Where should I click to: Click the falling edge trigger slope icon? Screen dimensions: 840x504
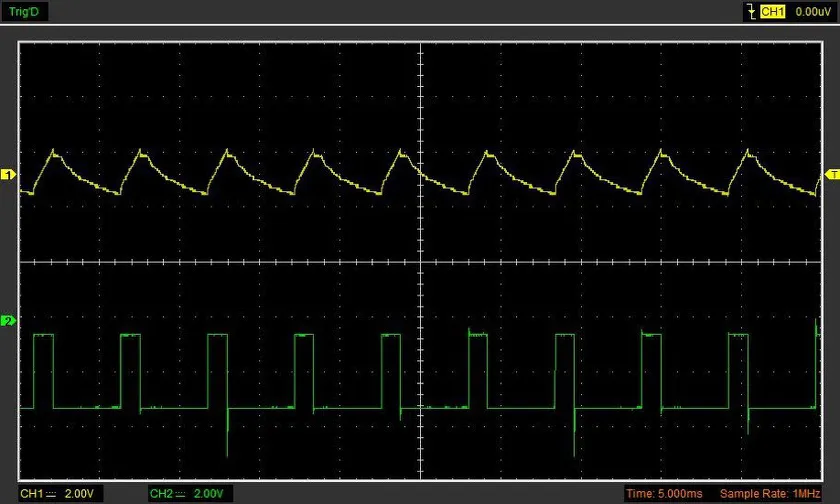point(752,11)
